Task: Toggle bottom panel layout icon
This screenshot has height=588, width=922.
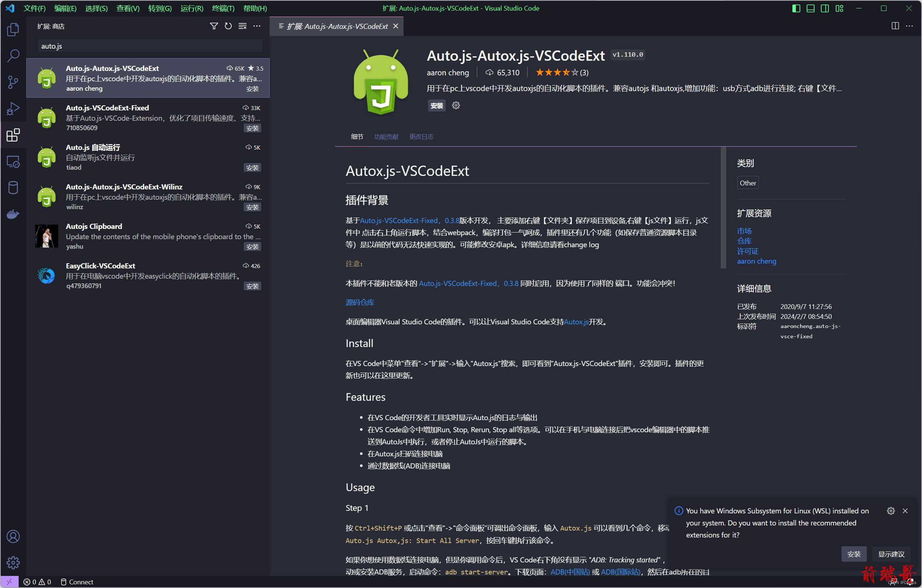Action: click(x=810, y=8)
